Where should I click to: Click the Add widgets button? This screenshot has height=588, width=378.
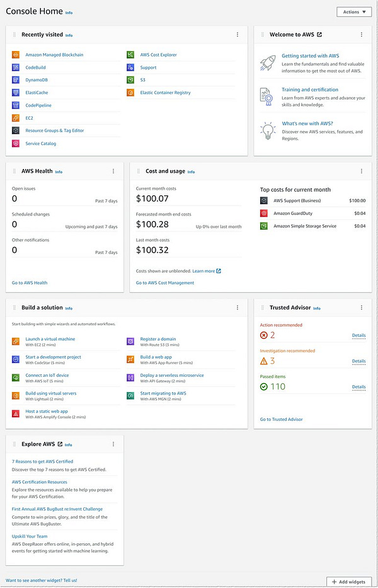[349, 582]
